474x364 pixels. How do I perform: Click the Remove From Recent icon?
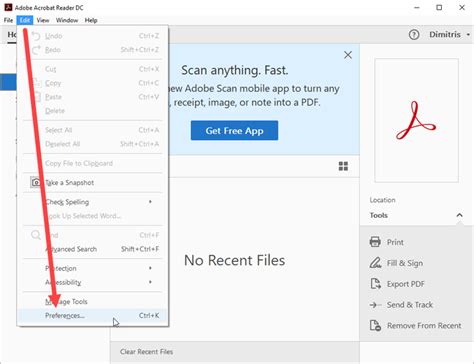click(375, 325)
